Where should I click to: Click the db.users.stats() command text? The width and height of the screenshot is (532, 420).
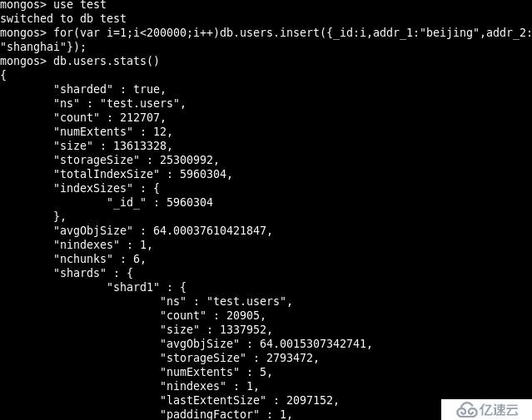[106, 61]
